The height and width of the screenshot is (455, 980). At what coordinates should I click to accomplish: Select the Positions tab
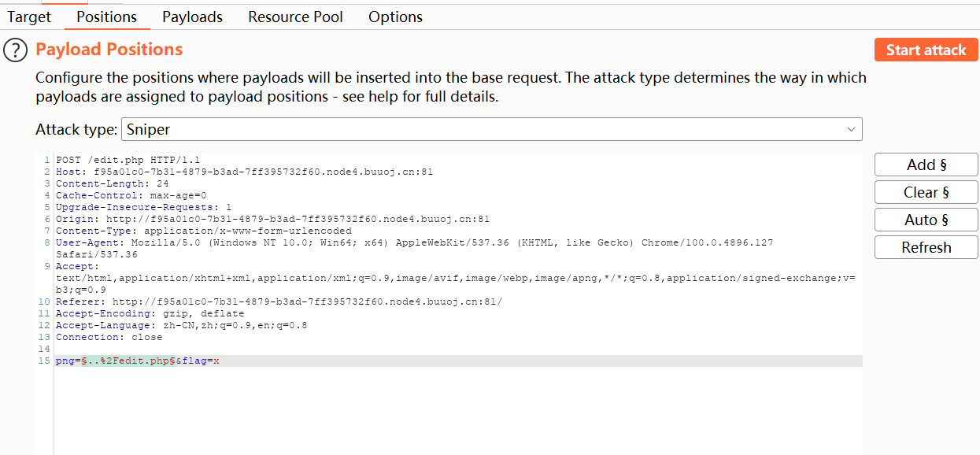coord(107,17)
